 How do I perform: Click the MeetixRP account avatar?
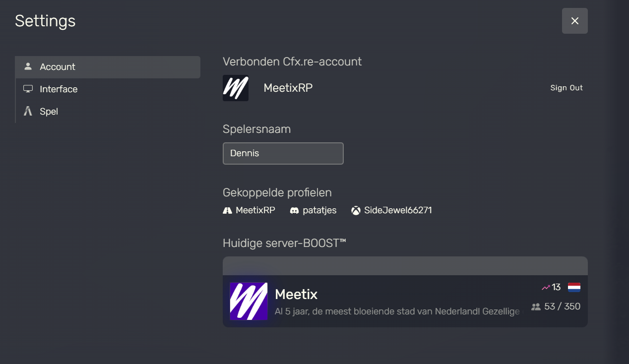235,88
